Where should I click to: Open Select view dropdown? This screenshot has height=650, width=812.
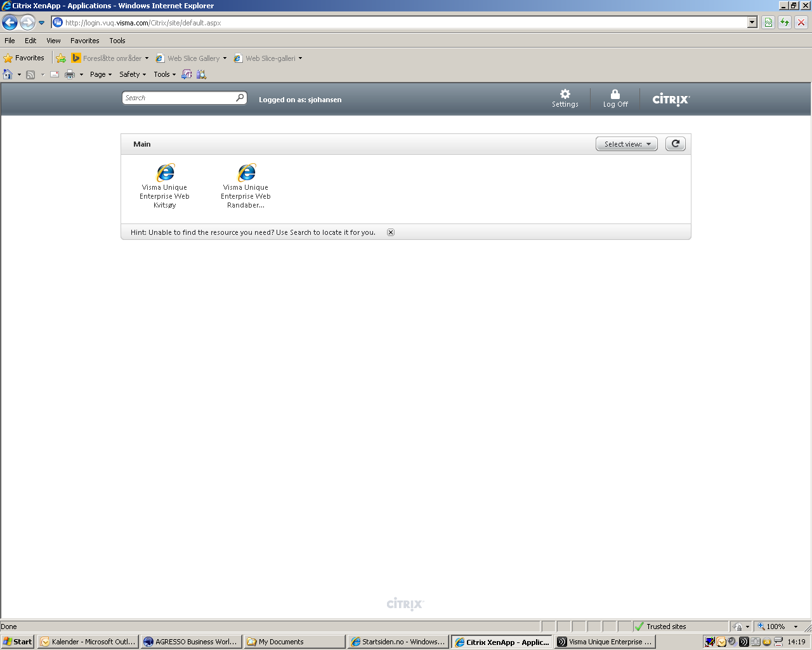tap(627, 143)
